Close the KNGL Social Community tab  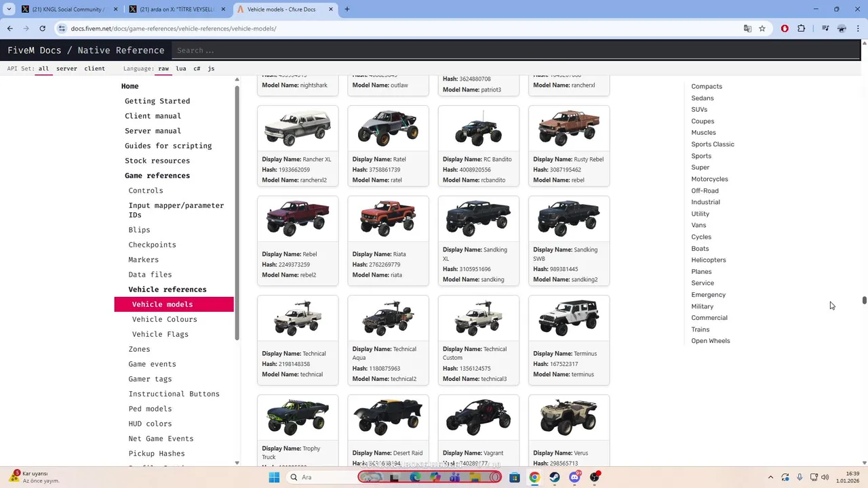(116, 9)
